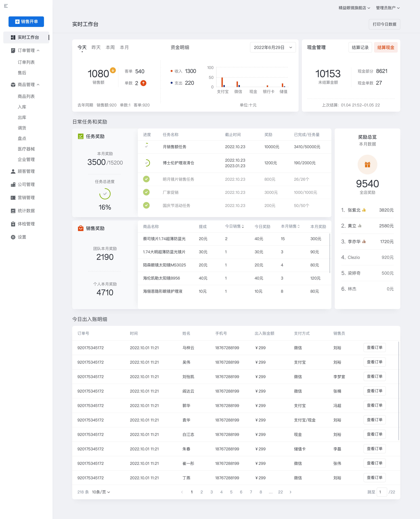Click the 顾客管理 person icon
This screenshot has width=420, height=519.
point(13,171)
